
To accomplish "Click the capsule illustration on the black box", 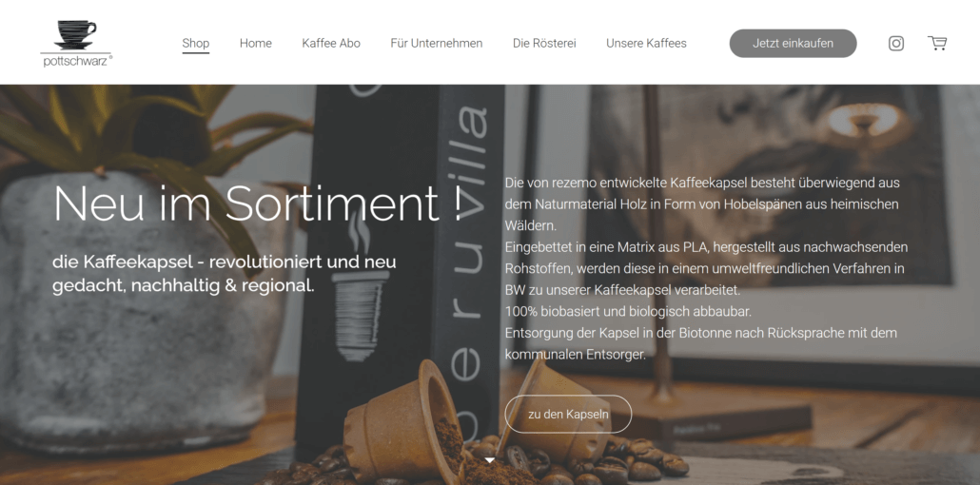I will 360,297.
